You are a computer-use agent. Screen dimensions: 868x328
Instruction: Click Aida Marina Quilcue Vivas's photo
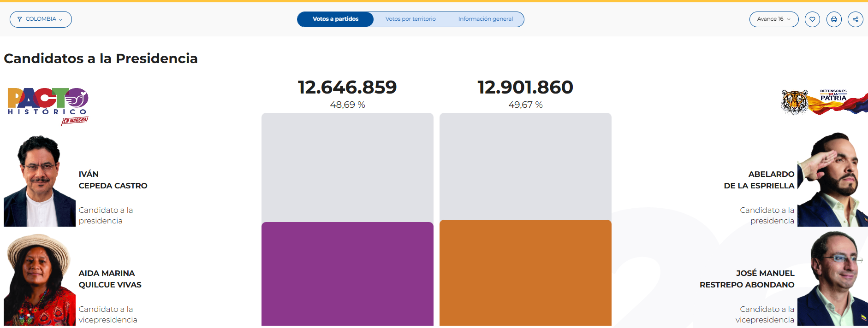click(x=40, y=280)
